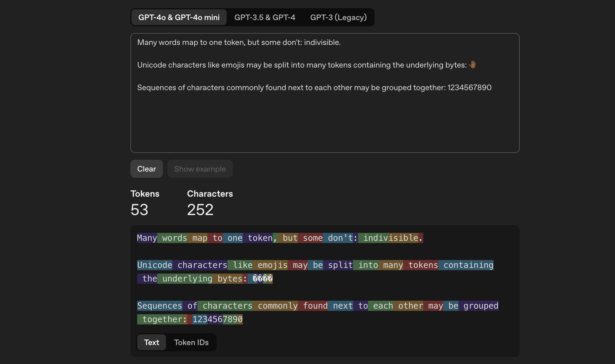This screenshot has width=615, height=364.
Task: Click the 'Many' token in output
Action: click(147, 238)
